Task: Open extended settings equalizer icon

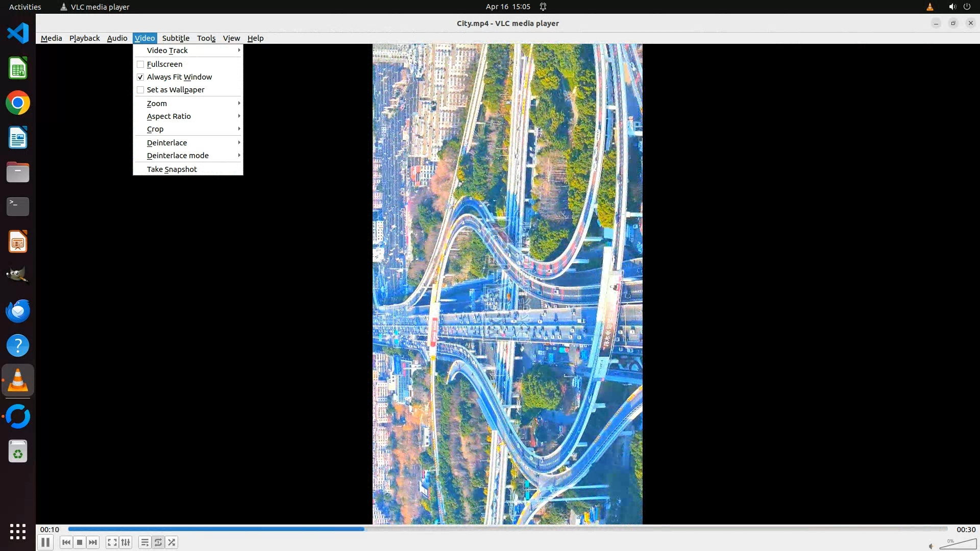Action: coord(126,542)
